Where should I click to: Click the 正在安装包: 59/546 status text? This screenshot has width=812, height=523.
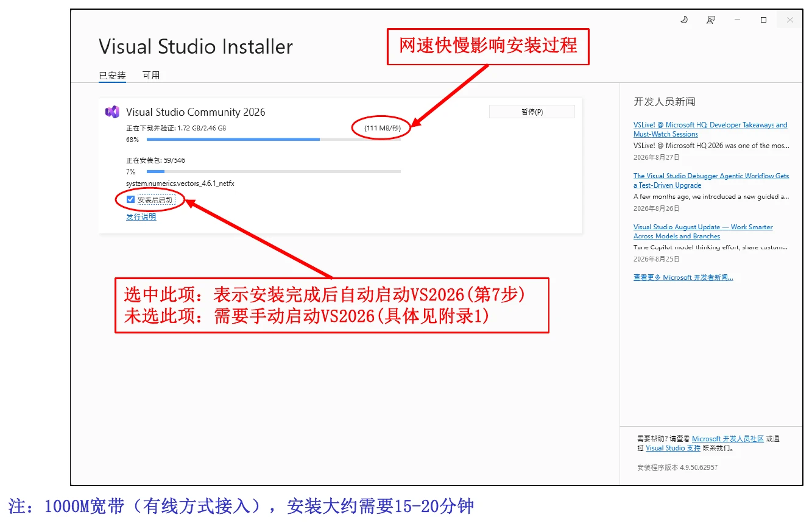tap(155, 160)
